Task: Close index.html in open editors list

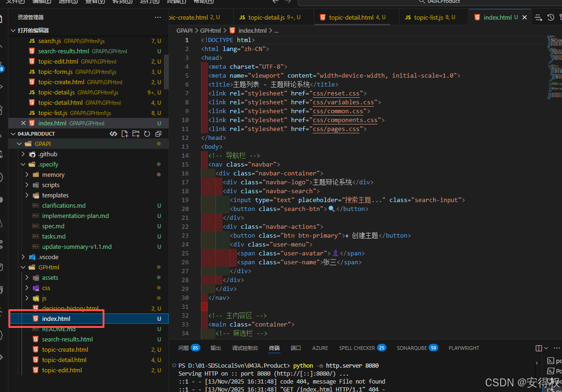Action: click(23, 123)
